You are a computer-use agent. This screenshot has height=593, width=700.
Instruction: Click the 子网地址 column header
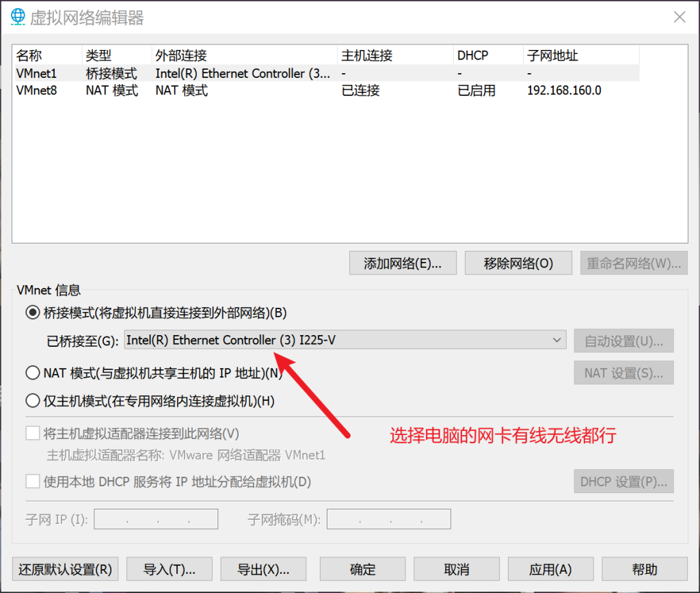click(x=581, y=55)
